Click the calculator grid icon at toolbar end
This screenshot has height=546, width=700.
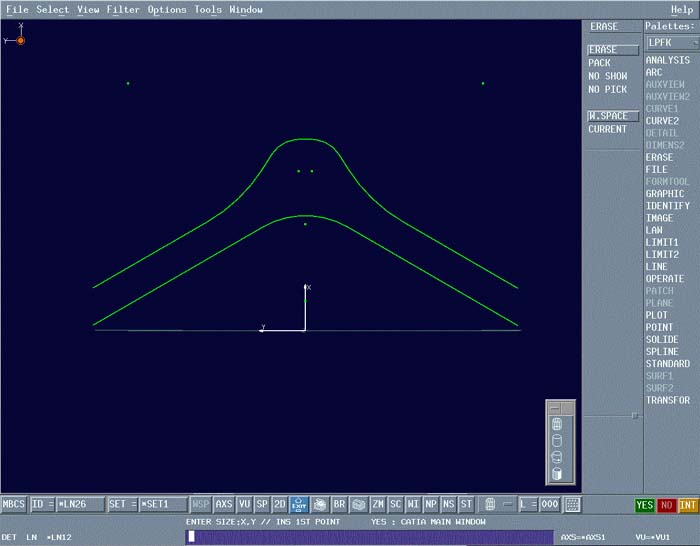[x=573, y=505]
